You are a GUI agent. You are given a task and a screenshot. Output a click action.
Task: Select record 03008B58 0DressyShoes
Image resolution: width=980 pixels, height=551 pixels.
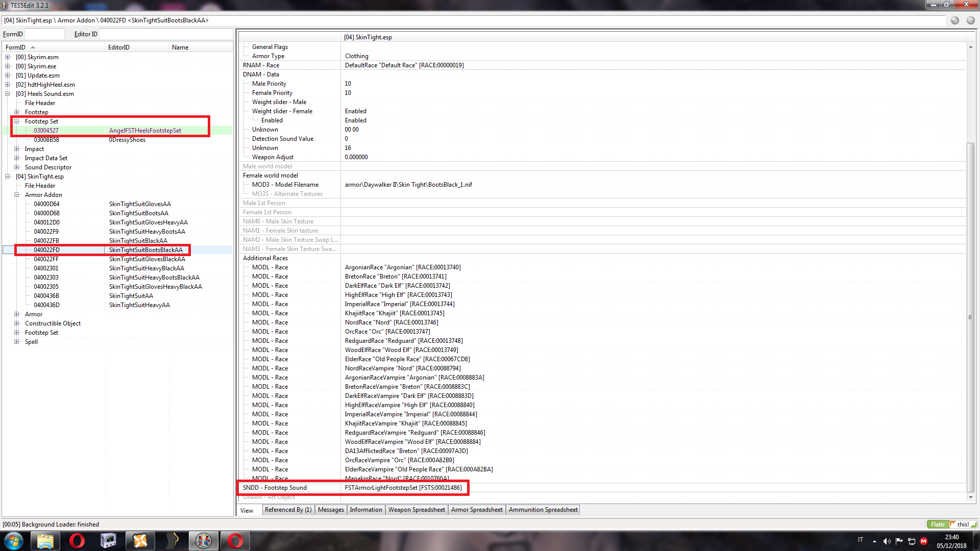pos(117,140)
